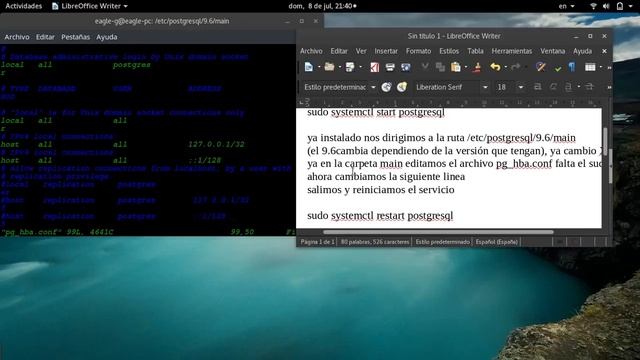Screen dimensions: 640x360
Task: Open the Open-file recent documents dropdown arrow
Action: [339, 67]
